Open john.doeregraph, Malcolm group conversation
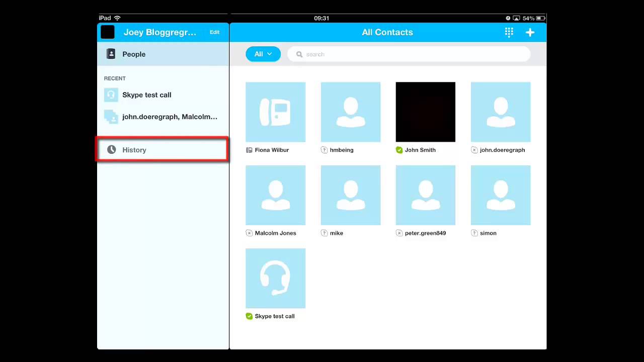This screenshot has height=362, width=644. (x=163, y=117)
